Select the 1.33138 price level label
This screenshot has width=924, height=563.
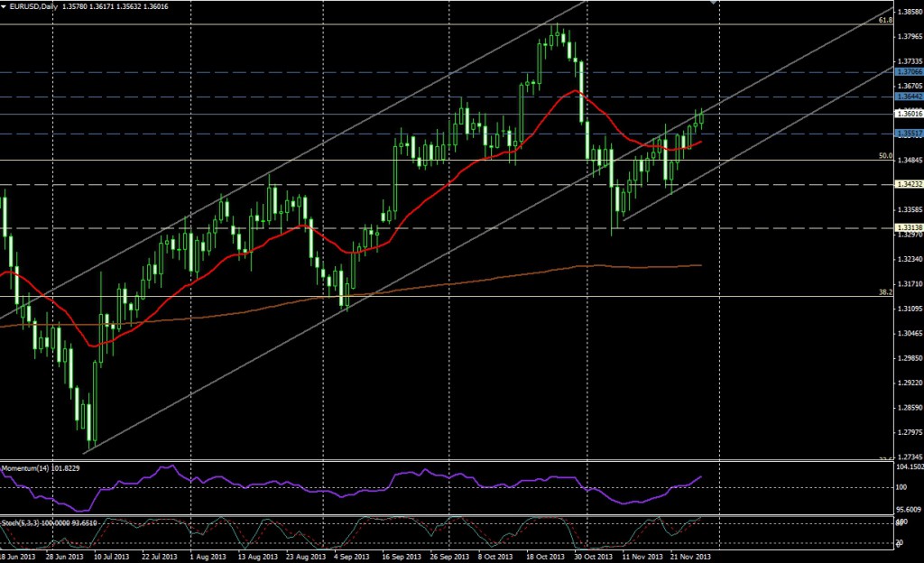[x=908, y=227]
